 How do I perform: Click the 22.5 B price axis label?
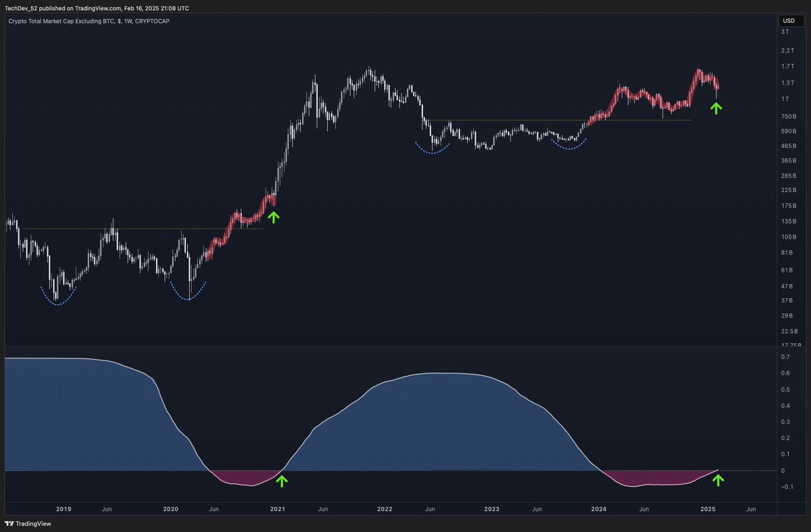789,331
